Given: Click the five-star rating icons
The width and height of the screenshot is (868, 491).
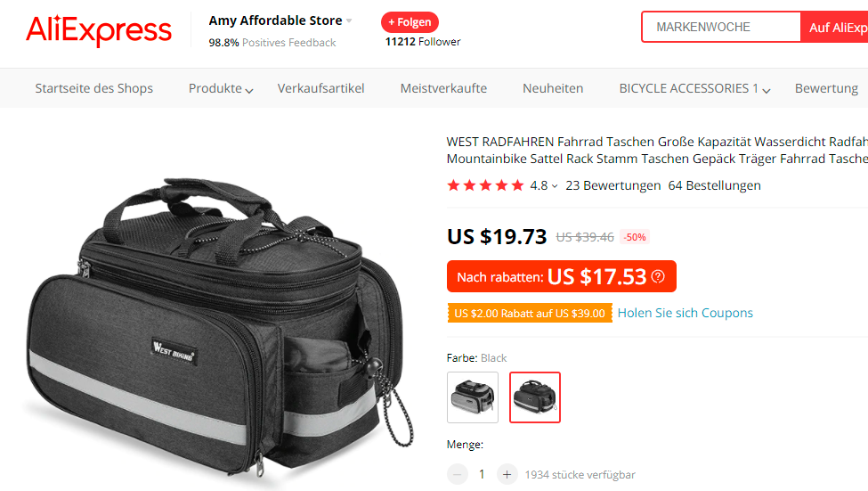Looking at the screenshot, I should point(485,185).
